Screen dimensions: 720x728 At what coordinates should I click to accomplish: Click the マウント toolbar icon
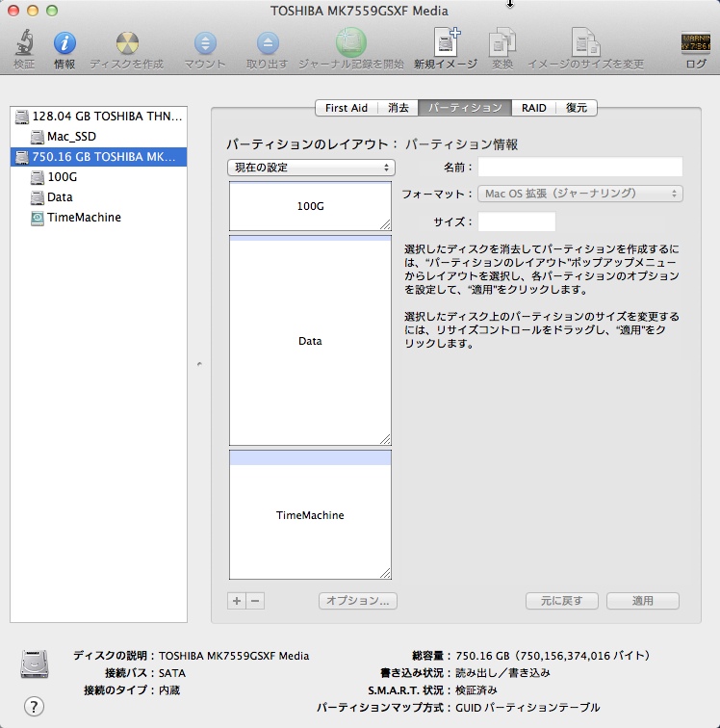(205, 43)
